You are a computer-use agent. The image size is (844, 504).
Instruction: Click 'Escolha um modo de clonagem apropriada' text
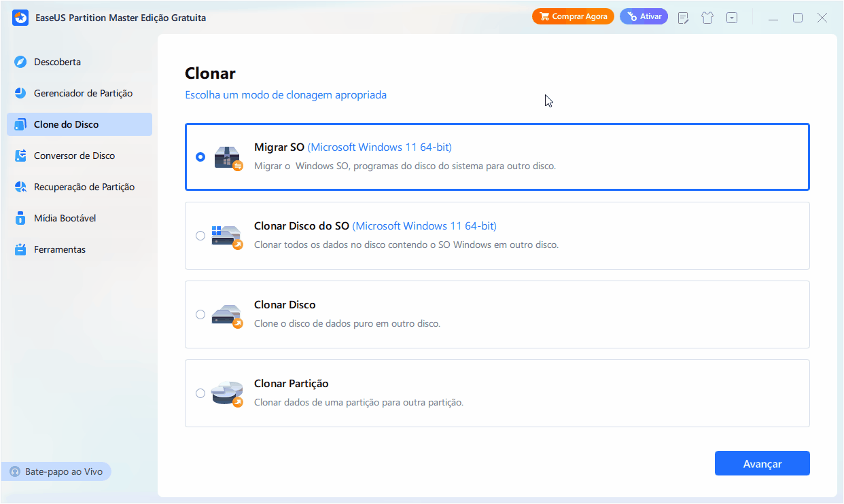click(x=285, y=95)
